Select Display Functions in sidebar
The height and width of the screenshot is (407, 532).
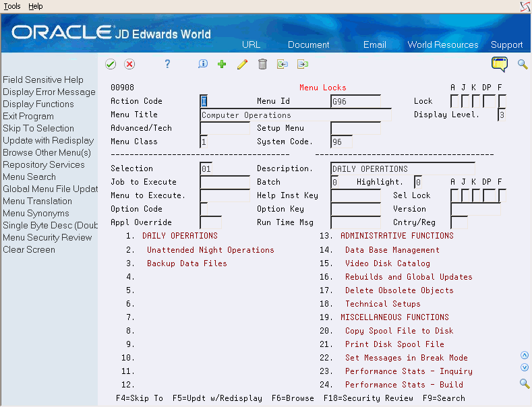(38, 104)
